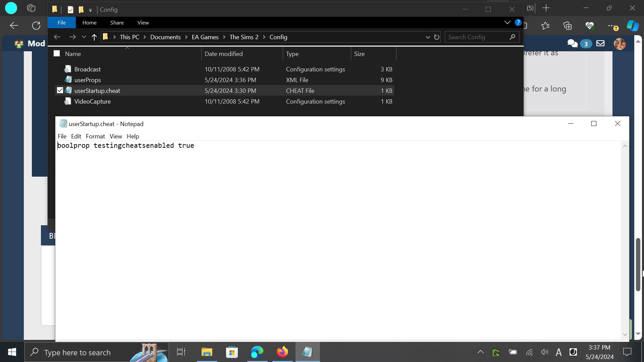The image size is (644, 362).
Task: Expand the Explorer ribbon chevron
Action: click(507, 22)
